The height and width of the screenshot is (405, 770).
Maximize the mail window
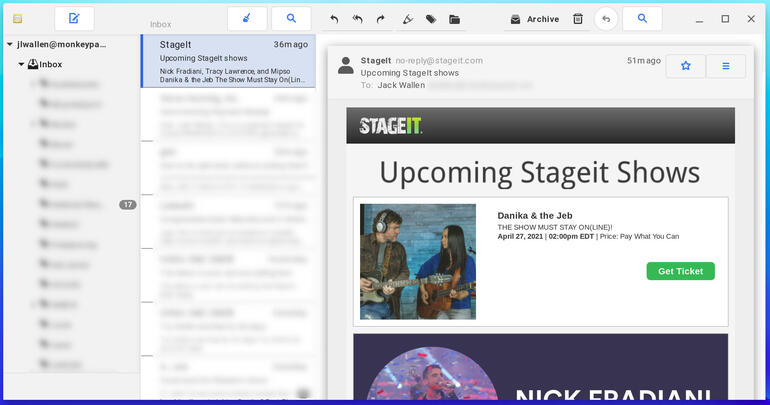click(725, 19)
